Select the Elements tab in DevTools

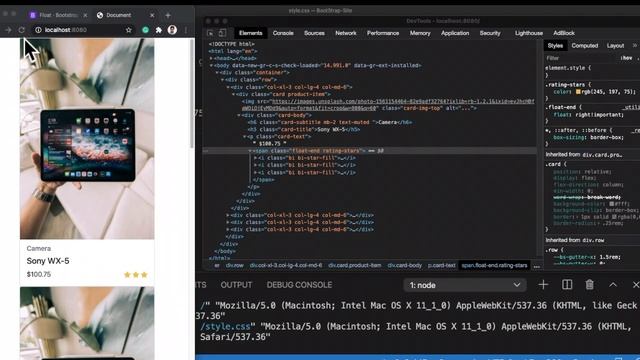click(x=250, y=33)
